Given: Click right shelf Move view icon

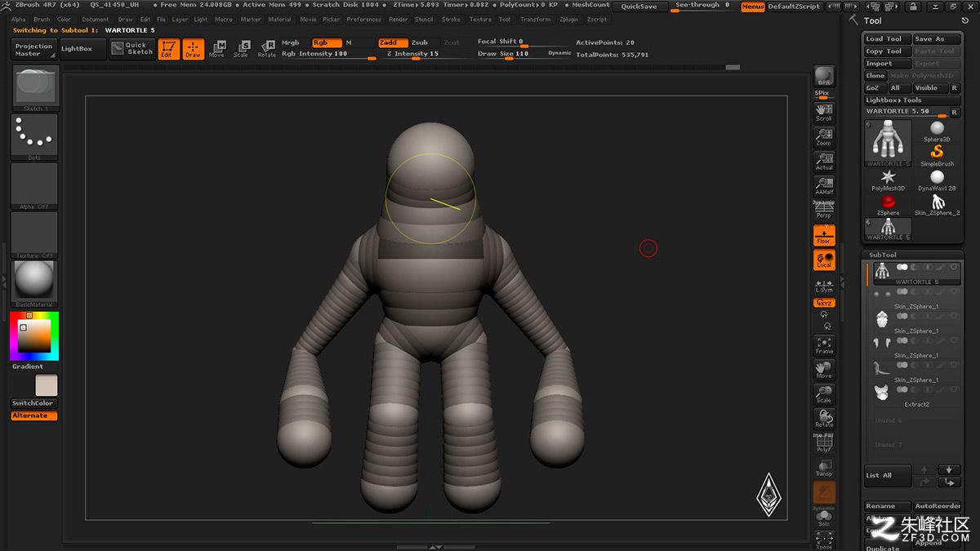Looking at the screenshot, I should click(824, 370).
